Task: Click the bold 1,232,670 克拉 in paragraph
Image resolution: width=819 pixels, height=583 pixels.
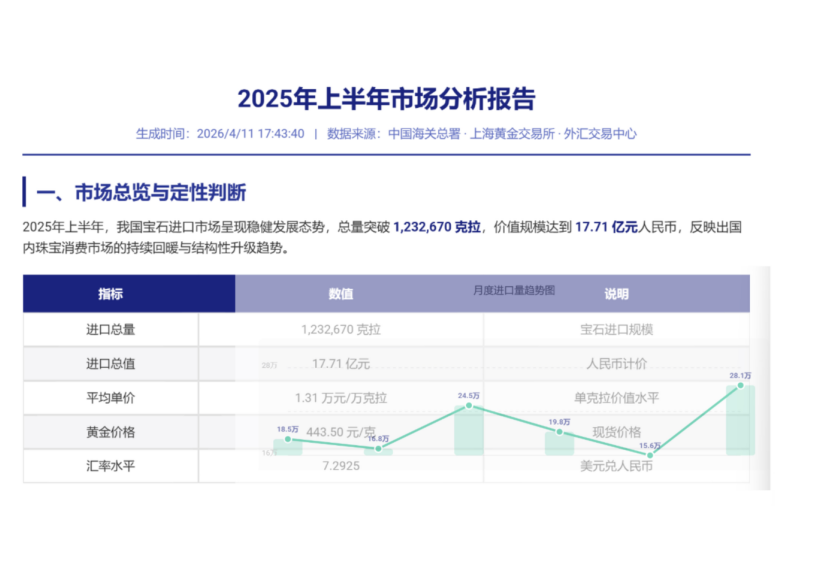Action: 437,227
